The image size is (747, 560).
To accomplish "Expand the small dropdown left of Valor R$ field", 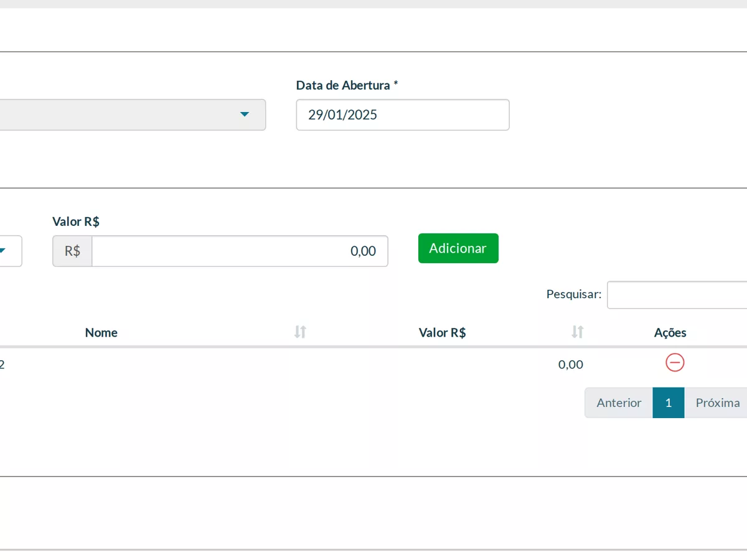I will (x=11, y=251).
